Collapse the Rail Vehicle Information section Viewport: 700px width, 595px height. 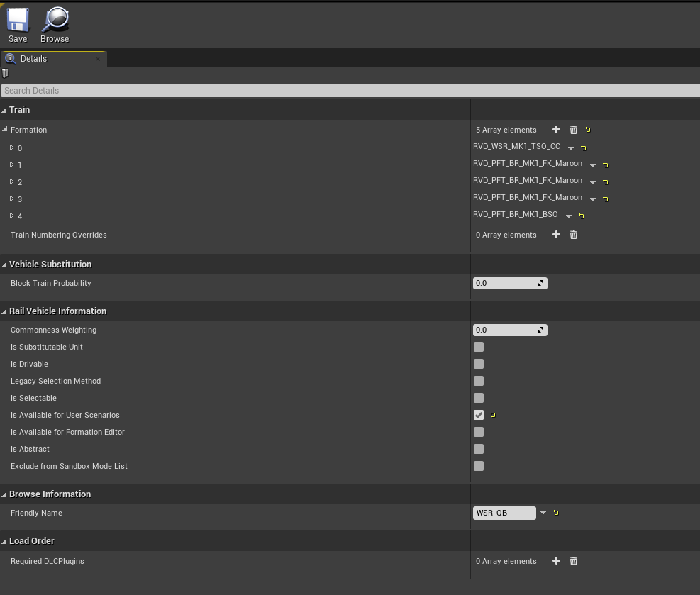point(5,311)
